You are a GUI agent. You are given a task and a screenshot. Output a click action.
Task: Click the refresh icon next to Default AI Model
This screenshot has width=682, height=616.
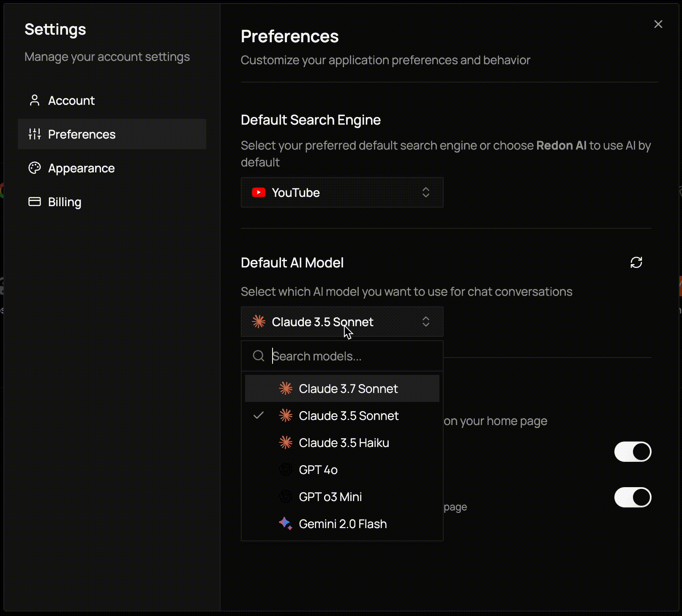point(636,262)
